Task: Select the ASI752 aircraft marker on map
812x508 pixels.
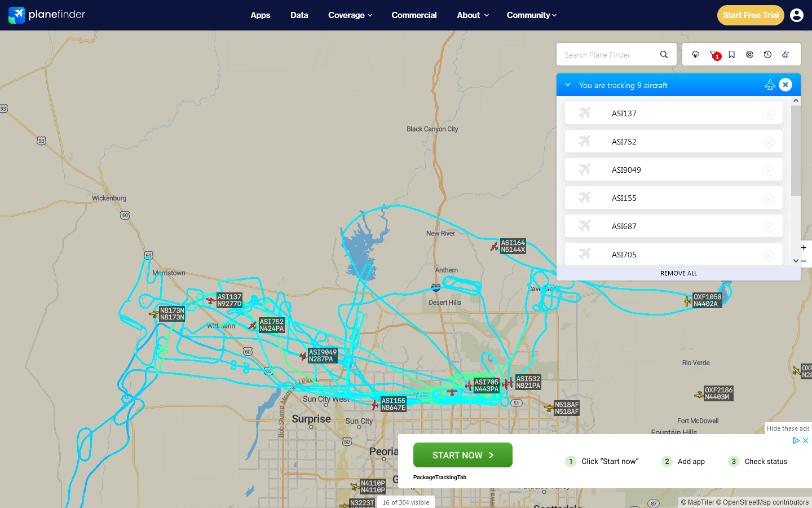Action: pos(253,326)
